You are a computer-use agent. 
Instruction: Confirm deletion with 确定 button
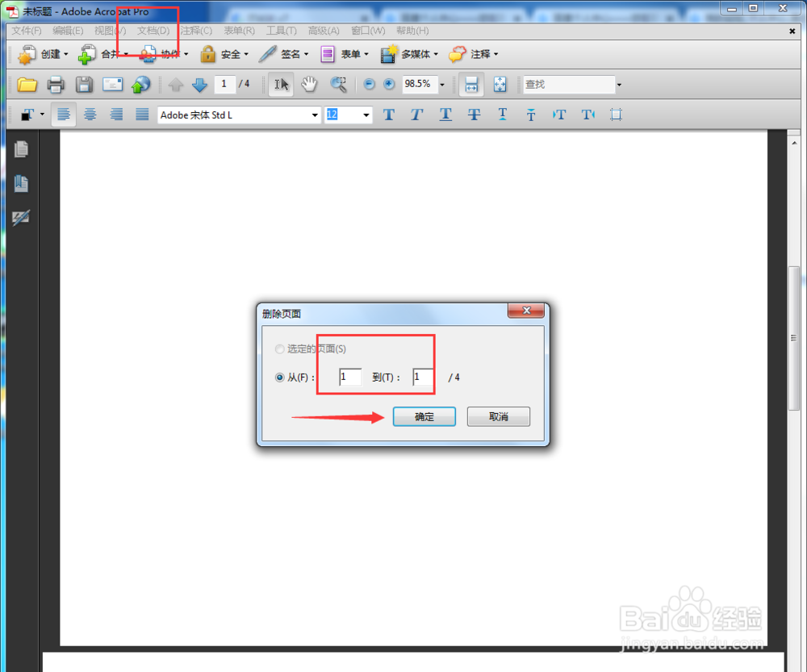(x=424, y=417)
